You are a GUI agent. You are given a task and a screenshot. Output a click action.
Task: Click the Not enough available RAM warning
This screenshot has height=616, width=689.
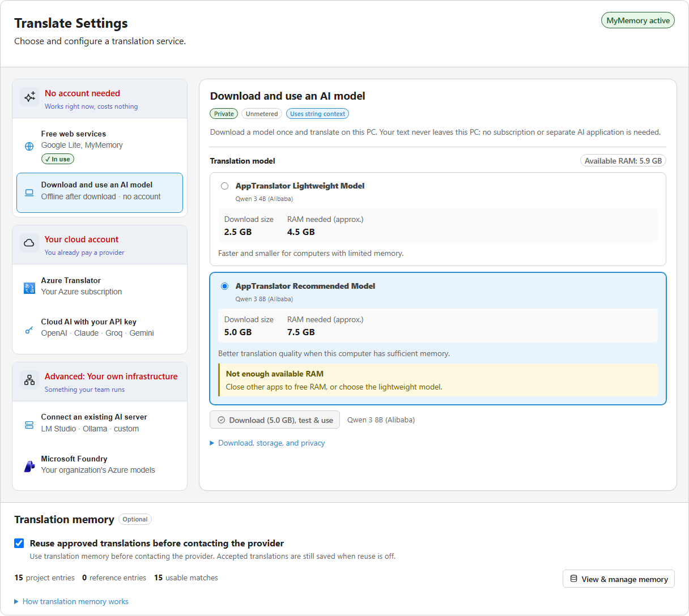[439, 380]
